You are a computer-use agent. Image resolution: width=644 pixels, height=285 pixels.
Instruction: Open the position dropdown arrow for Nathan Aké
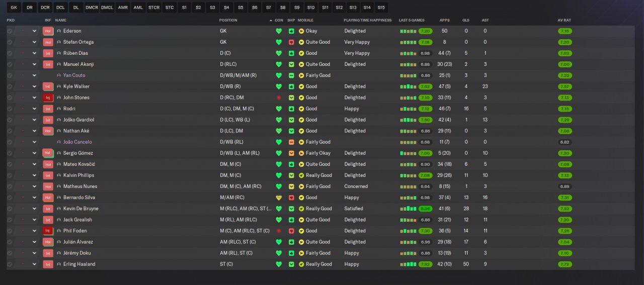[34, 131]
